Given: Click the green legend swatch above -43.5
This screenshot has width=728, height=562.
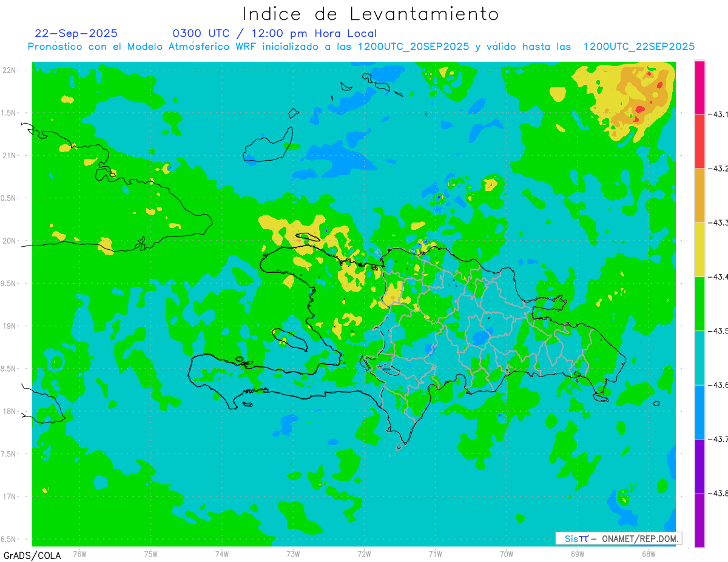Looking at the screenshot, I should tap(699, 303).
